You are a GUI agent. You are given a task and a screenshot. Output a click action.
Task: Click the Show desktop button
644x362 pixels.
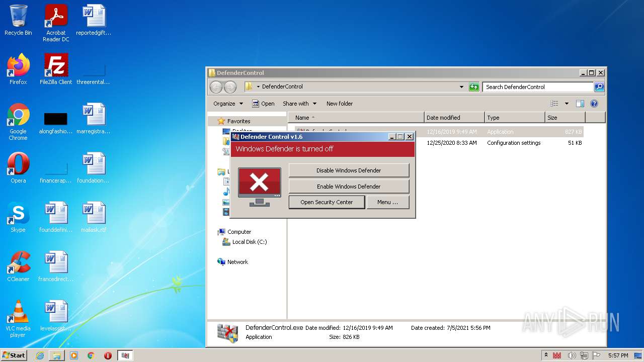(x=638, y=355)
